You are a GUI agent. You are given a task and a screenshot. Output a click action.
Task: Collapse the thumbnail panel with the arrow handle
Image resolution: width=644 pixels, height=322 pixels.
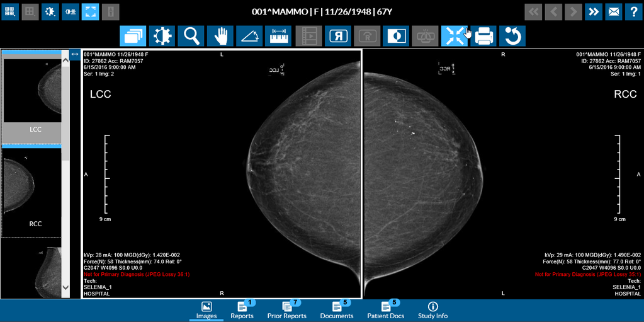pos(75,55)
